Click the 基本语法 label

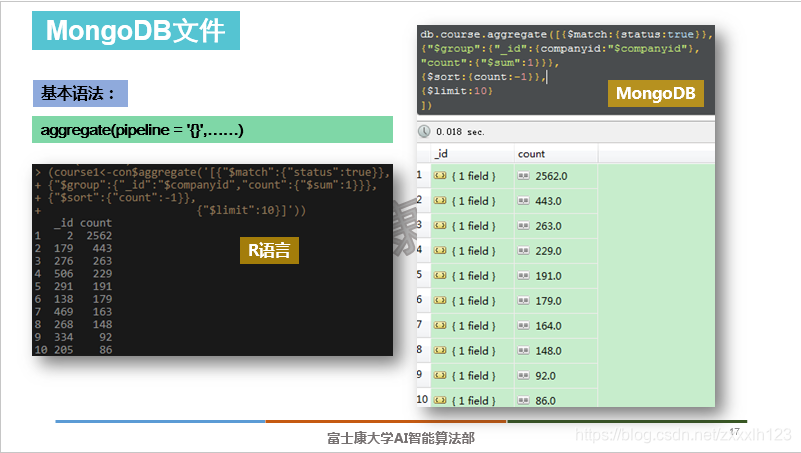pyautogui.click(x=80, y=93)
